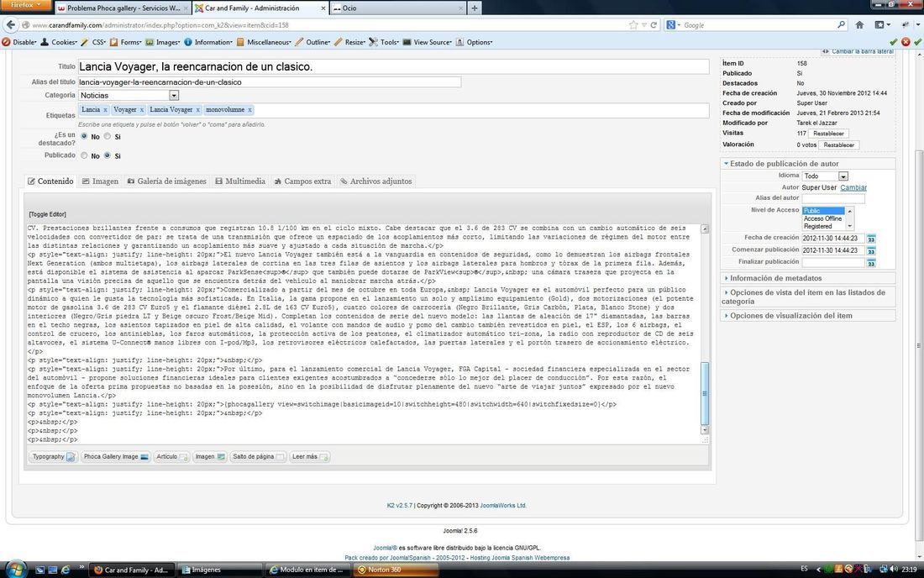Select Acceso Offline in Nivel de Acceso
924x578 pixels.
tap(822, 218)
